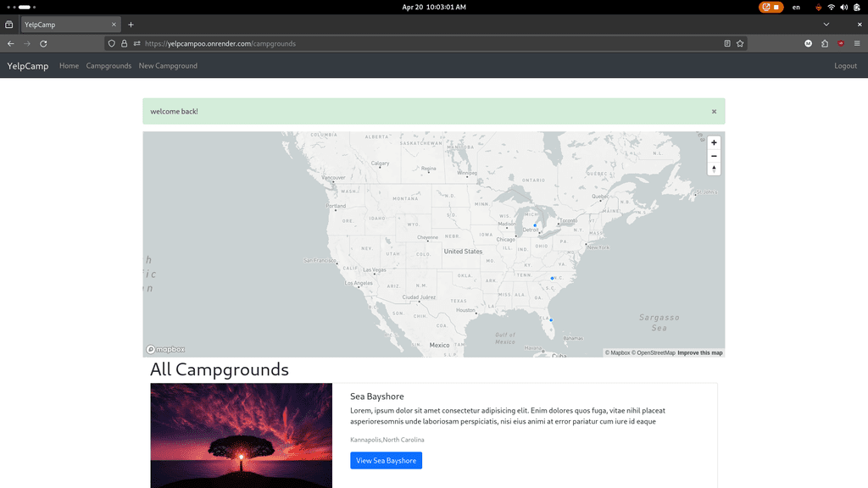Click the Sea Bayshore sunset thumbnail
The height and width of the screenshot is (488, 868).
(241, 435)
